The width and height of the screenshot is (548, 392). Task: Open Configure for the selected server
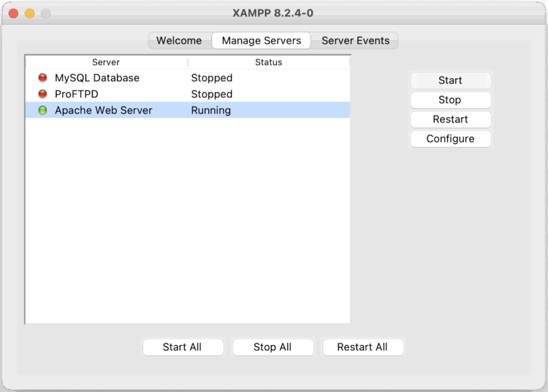point(450,139)
